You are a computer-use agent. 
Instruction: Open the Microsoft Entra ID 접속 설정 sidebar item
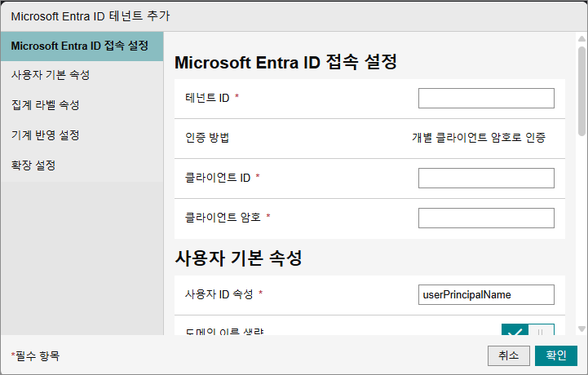pyautogui.click(x=82, y=46)
